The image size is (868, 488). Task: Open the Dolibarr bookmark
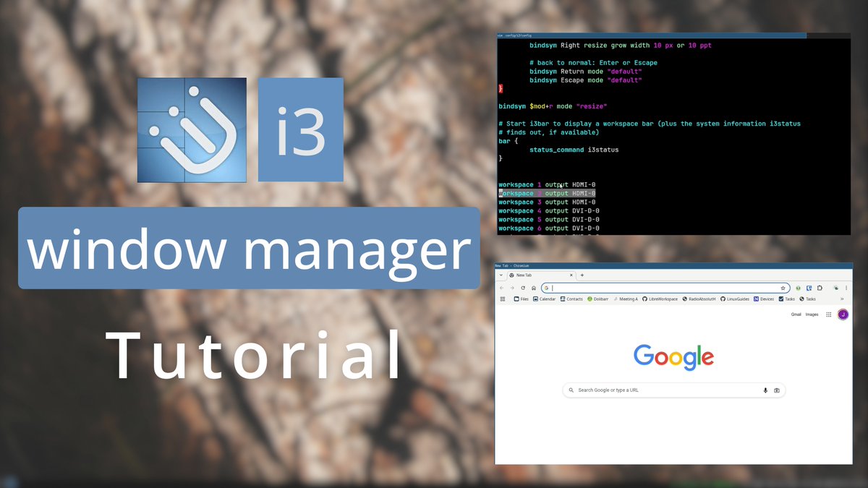coord(597,299)
